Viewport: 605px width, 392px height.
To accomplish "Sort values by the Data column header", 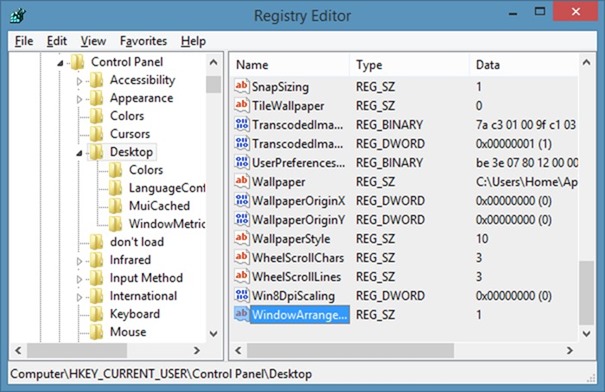I will [x=523, y=64].
